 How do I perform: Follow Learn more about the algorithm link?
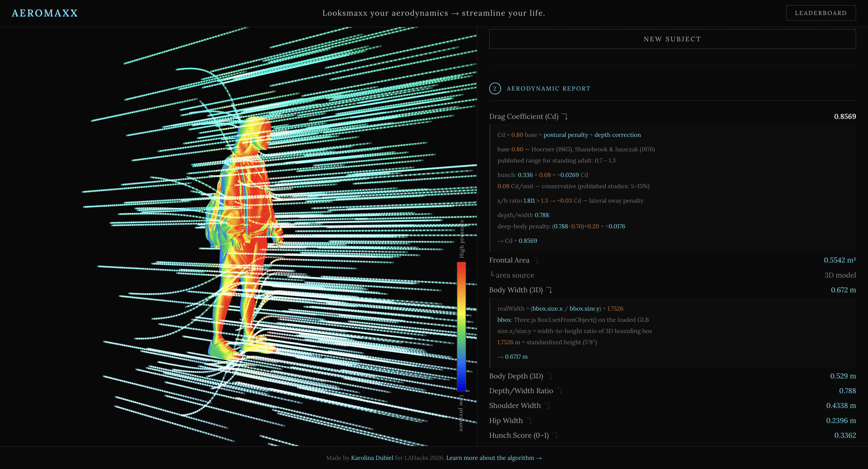pos(494,458)
